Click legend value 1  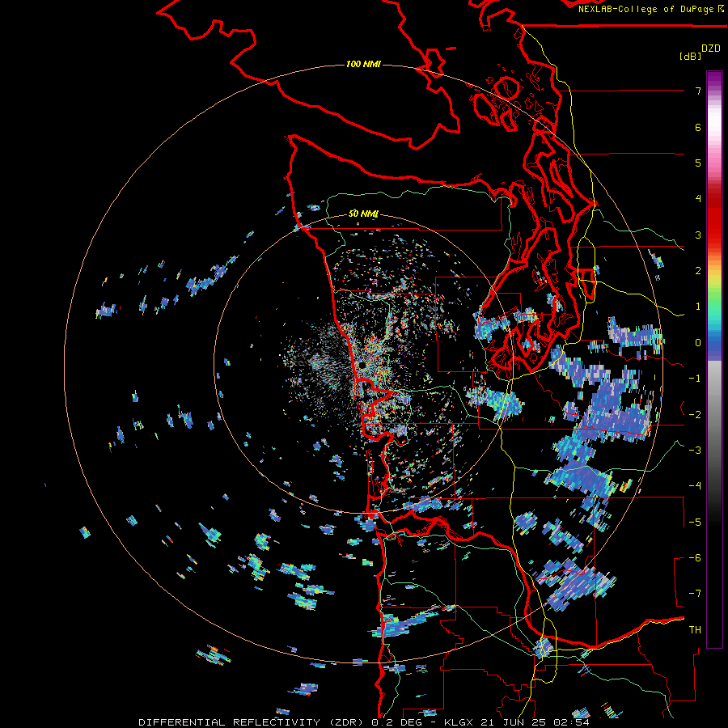coord(698,307)
